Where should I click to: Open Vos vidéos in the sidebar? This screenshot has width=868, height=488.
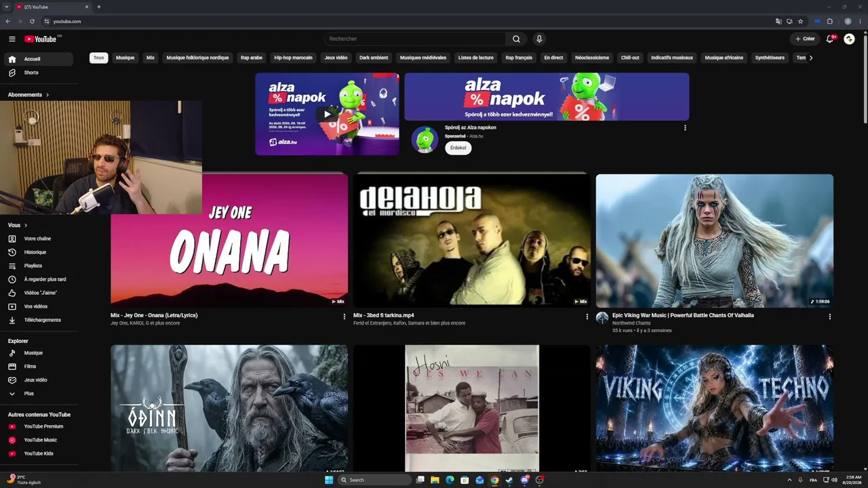(37, 306)
